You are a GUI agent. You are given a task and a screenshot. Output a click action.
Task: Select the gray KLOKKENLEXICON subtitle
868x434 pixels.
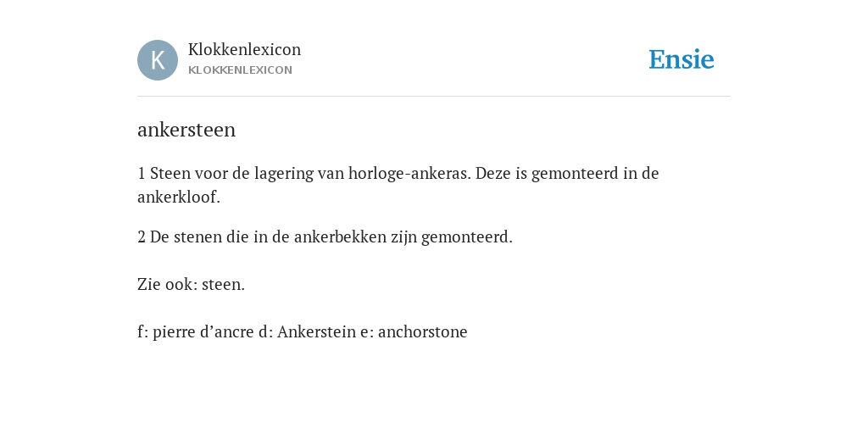pos(240,70)
